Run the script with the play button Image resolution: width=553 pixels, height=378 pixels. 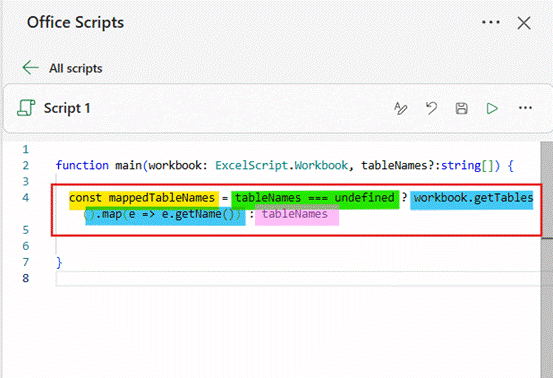click(x=492, y=108)
